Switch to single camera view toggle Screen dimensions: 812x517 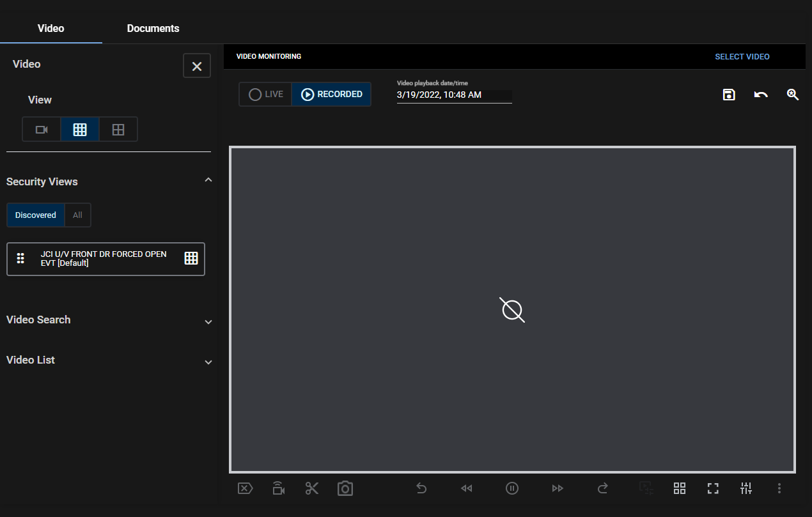[42, 130]
